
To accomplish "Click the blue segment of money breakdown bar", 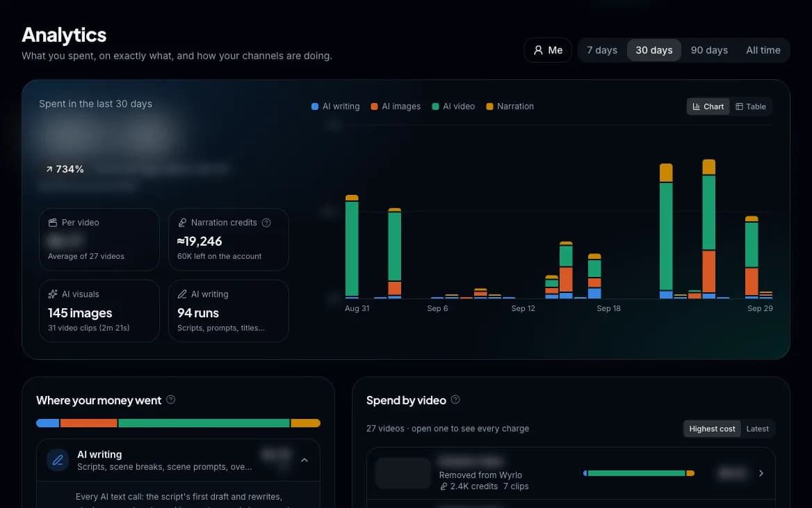I will click(48, 423).
